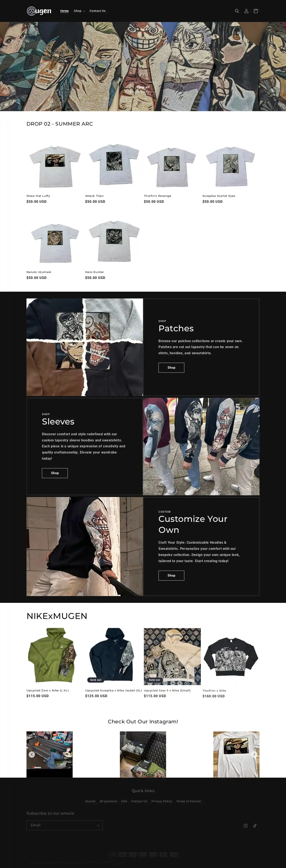This screenshot has height=868, width=286.
Task: Open the search magnifier icon
Action: tap(237, 11)
